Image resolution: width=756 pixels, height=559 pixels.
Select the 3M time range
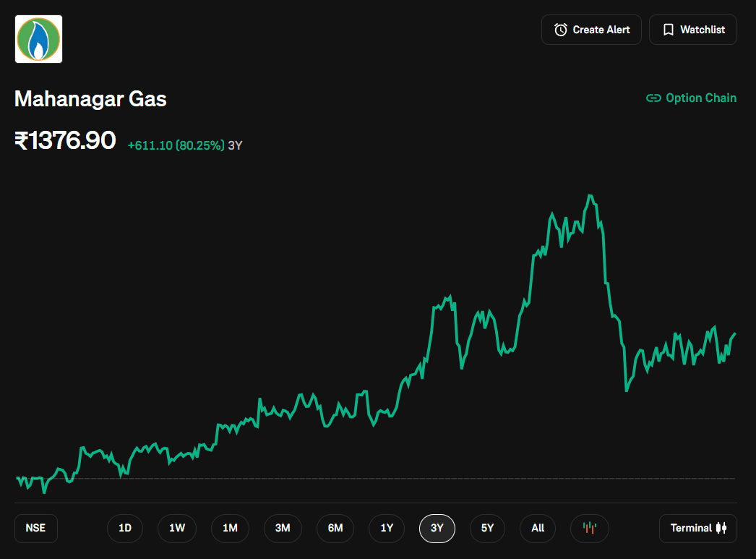[x=283, y=528]
